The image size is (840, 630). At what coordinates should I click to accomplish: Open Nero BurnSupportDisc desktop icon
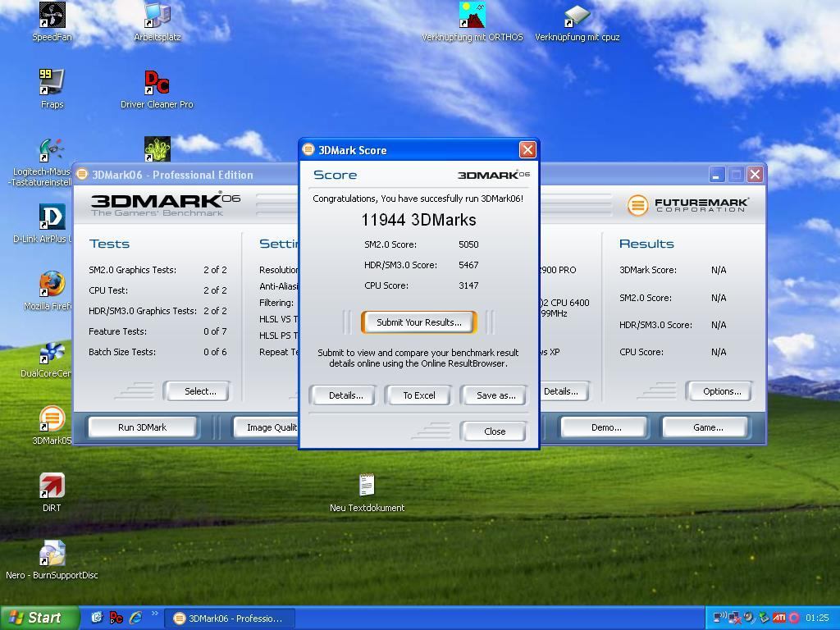(52, 559)
